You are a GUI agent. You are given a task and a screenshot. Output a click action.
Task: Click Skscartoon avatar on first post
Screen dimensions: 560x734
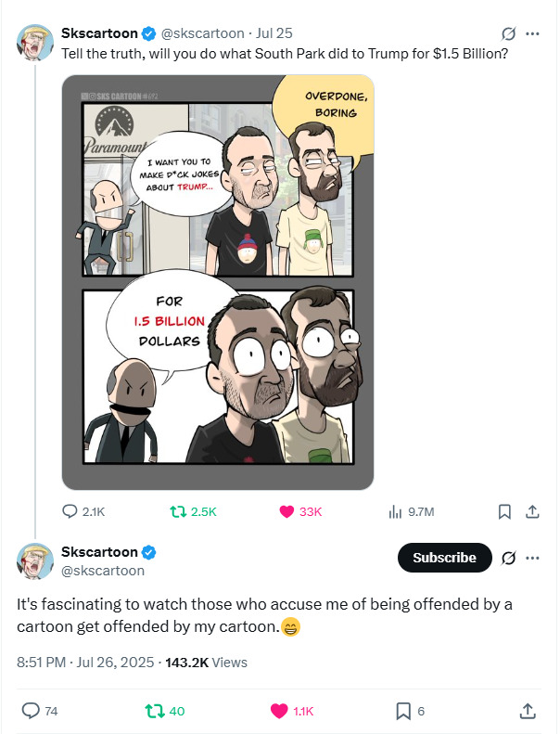pyautogui.click(x=35, y=43)
